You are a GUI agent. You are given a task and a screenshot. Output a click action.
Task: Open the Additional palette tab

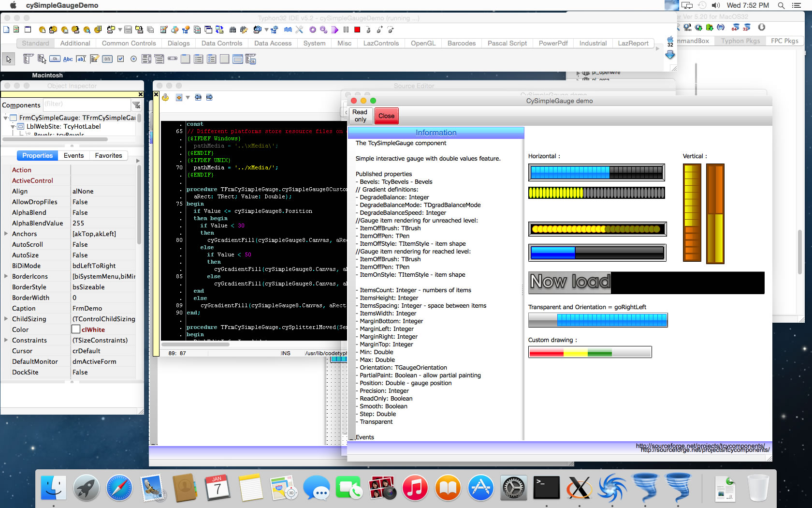pos(75,43)
